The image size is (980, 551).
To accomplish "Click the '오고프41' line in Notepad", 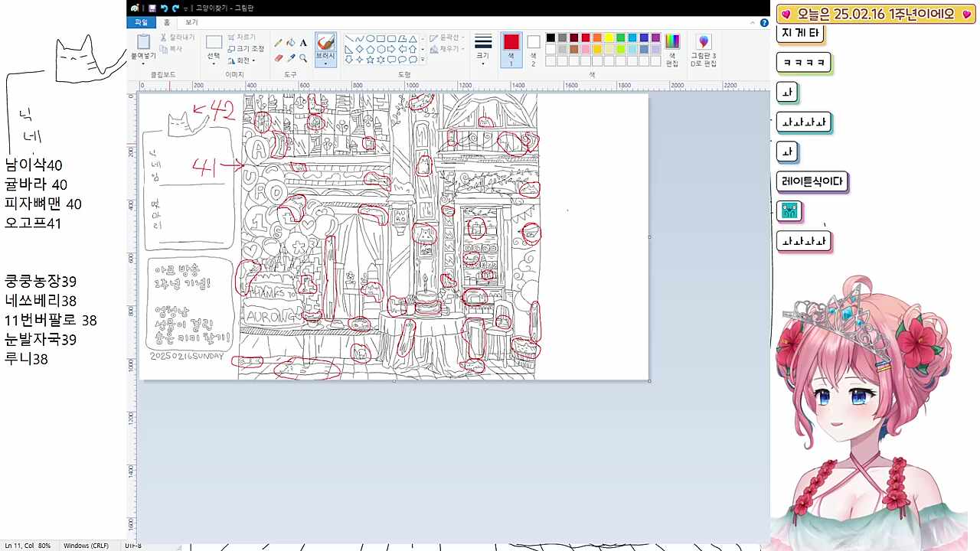I will tap(33, 223).
